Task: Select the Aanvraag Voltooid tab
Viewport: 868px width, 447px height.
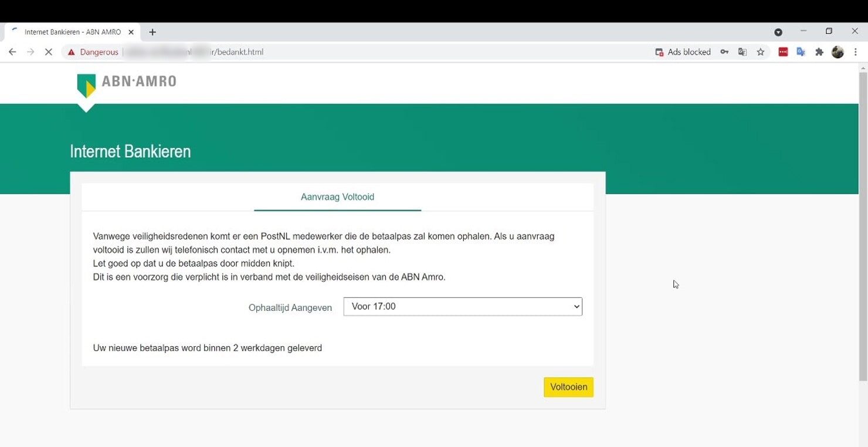Action: tap(337, 197)
